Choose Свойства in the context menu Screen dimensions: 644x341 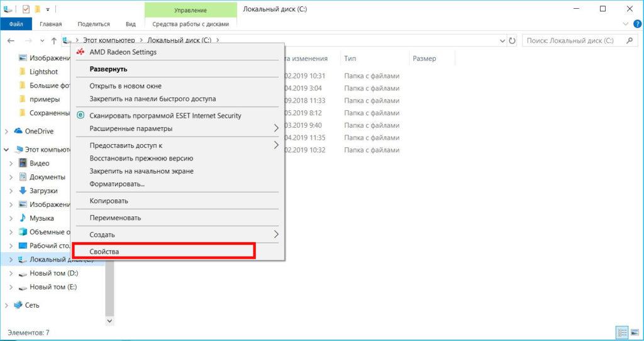point(164,251)
